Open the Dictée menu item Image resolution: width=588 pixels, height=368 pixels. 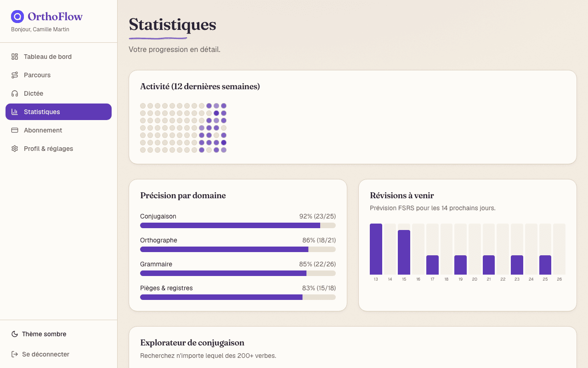[x=58, y=93]
